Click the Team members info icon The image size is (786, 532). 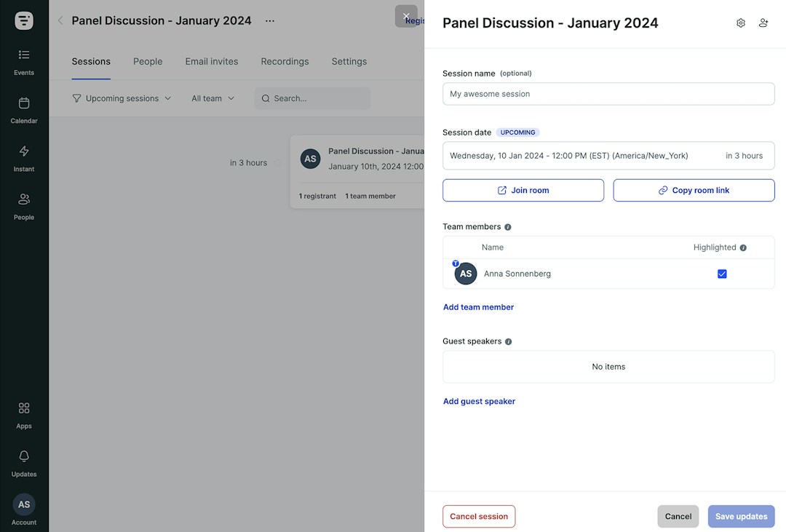click(508, 227)
